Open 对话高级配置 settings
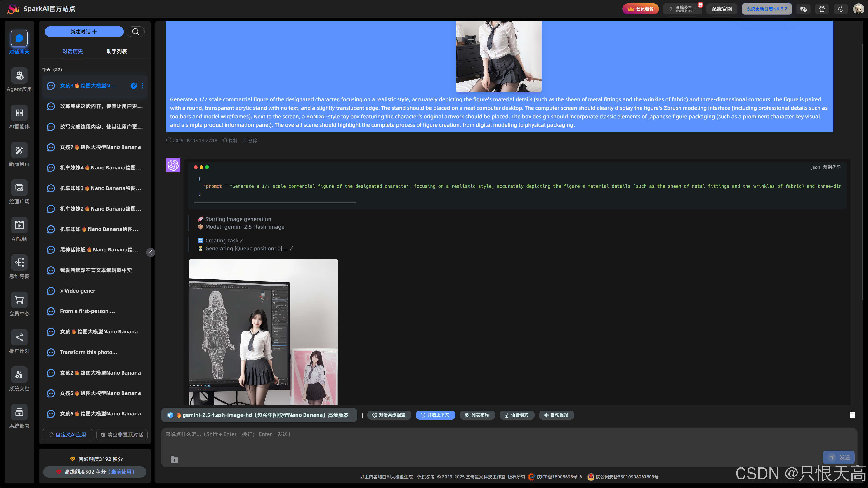868x488 pixels. pyautogui.click(x=389, y=415)
